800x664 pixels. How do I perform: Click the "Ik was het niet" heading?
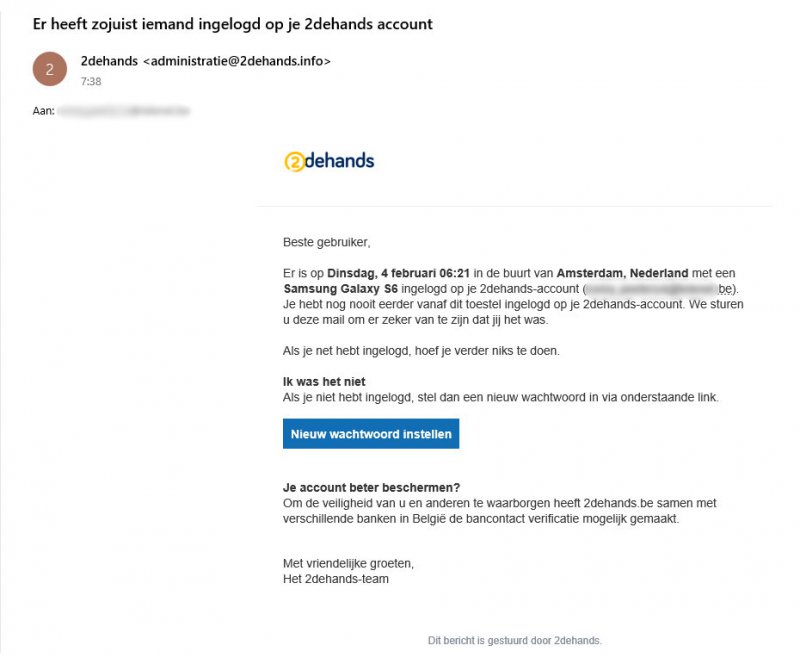(324, 381)
